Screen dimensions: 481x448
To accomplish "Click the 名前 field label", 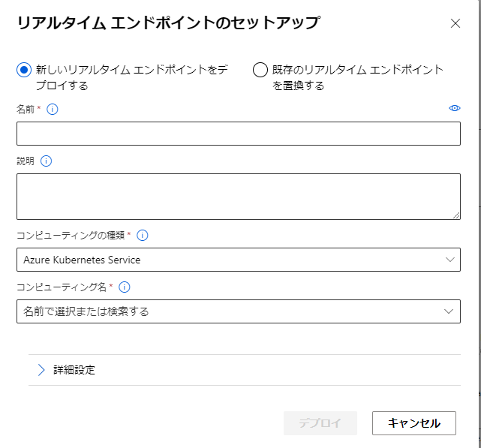I will click(x=25, y=109).
